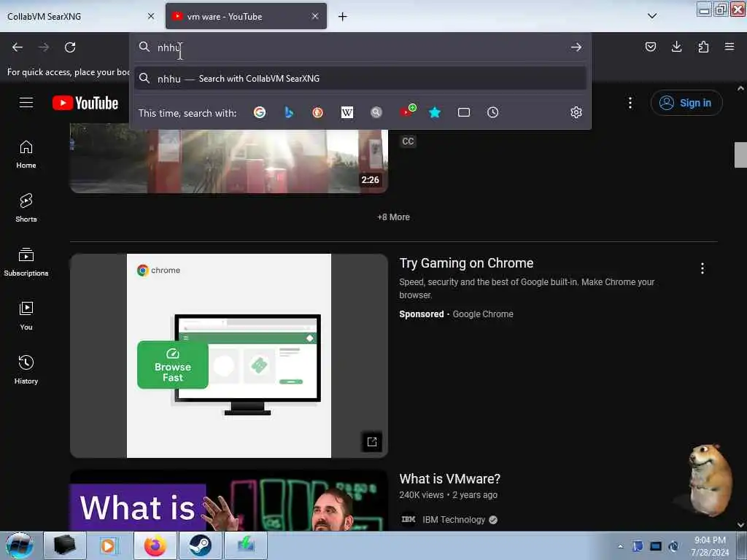Click the What is VMware video thumbnail
This screenshot has height=560, width=747.
pyautogui.click(x=228, y=500)
